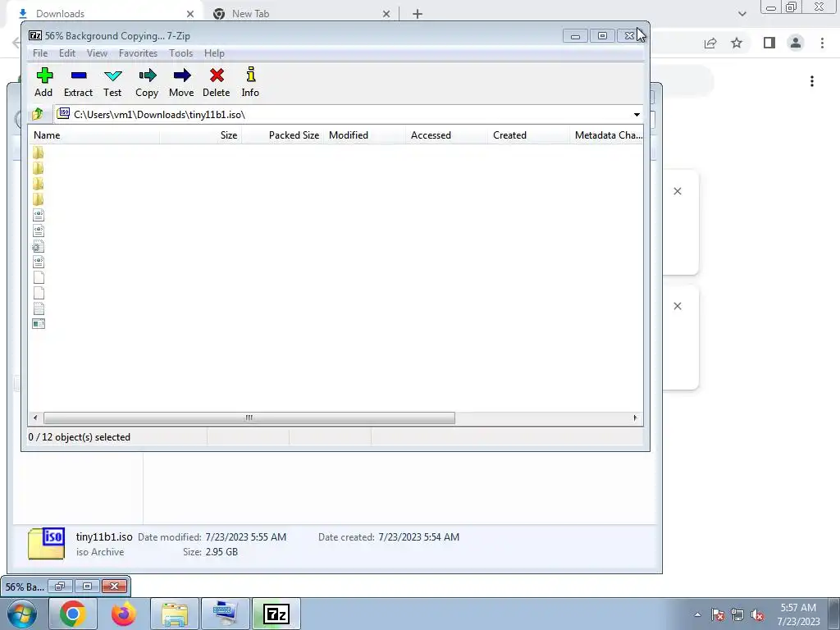Open a new browser tab with plus button
The height and width of the screenshot is (630, 840).
click(418, 14)
